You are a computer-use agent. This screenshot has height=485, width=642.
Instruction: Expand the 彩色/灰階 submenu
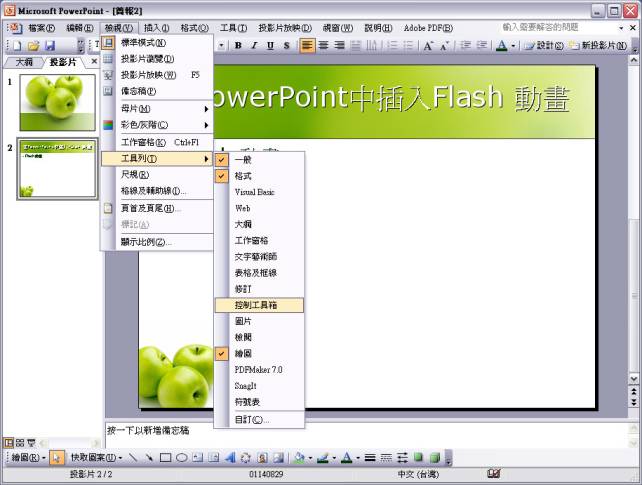(x=157, y=125)
